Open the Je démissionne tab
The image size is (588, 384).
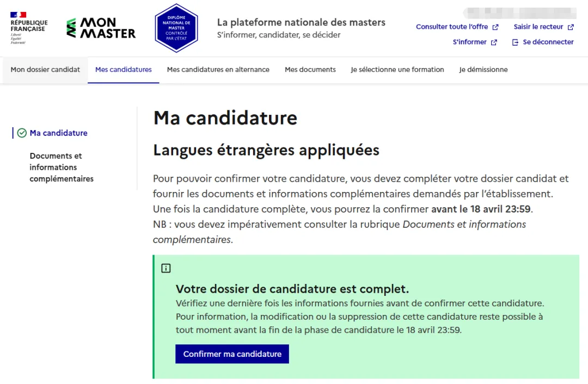(483, 70)
